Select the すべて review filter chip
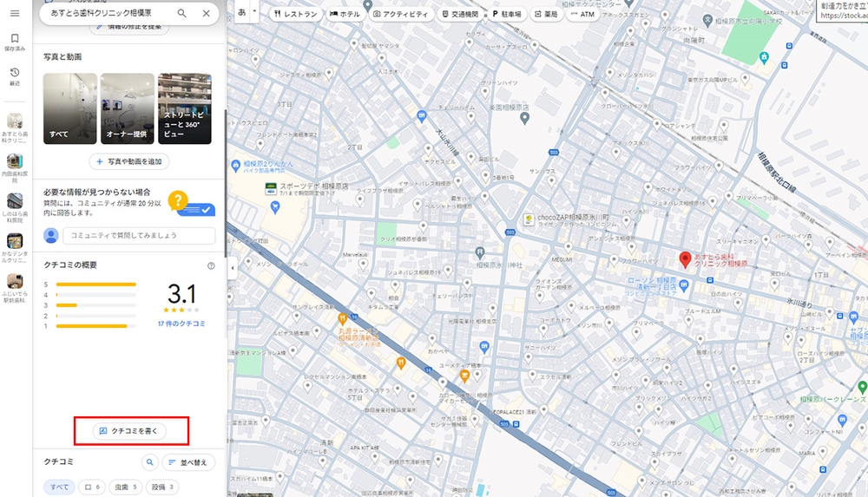 click(59, 487)
